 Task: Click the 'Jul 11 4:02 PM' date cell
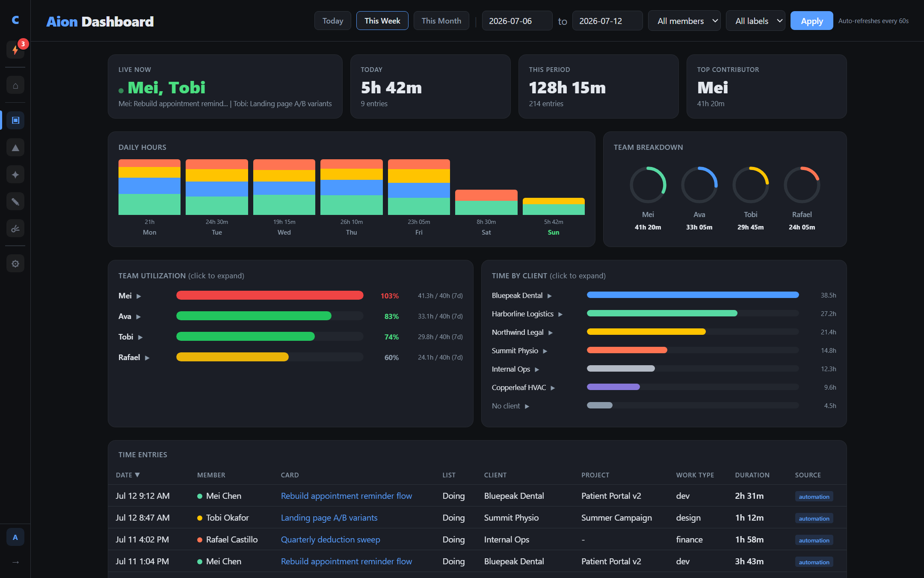(142, 539)
